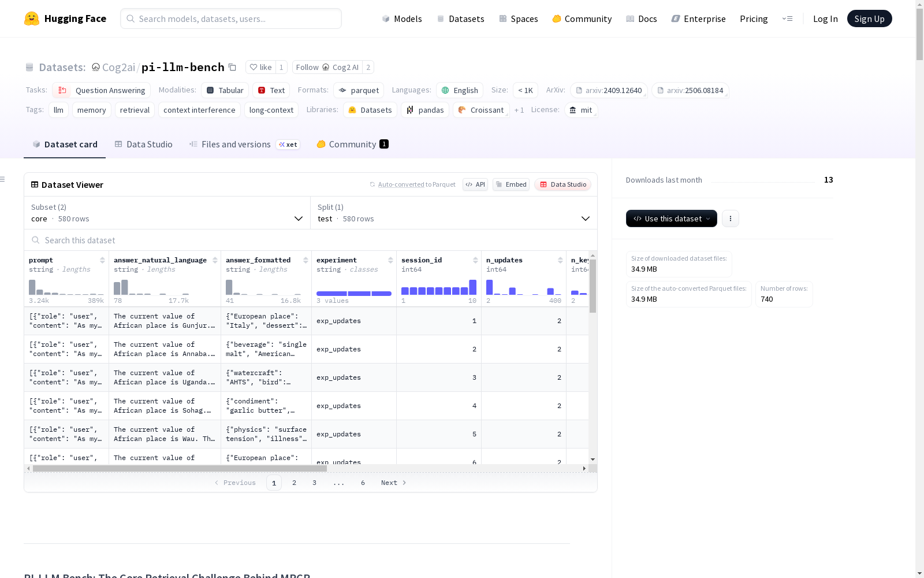Sort by the prompt column sort icon
Viewport: 924px width, 578px height.
pyautogui.click(x=102, y=260)
